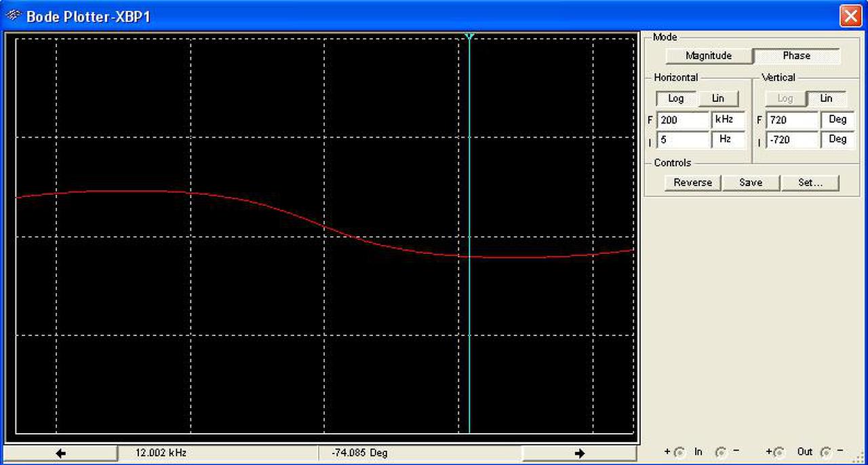Set the horizontal axis to Log

(x=676, y=98)
